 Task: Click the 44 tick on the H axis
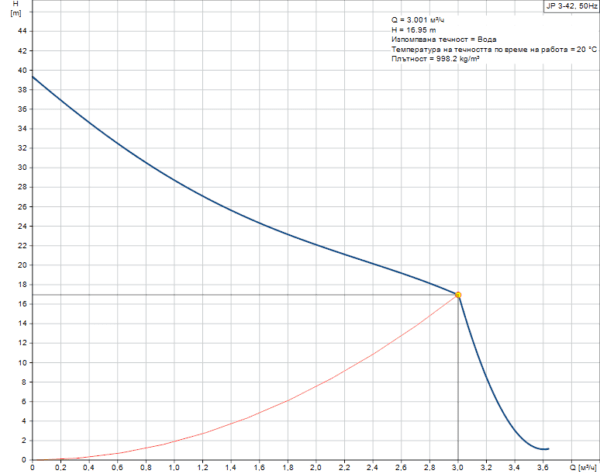[x=21, y=31]
